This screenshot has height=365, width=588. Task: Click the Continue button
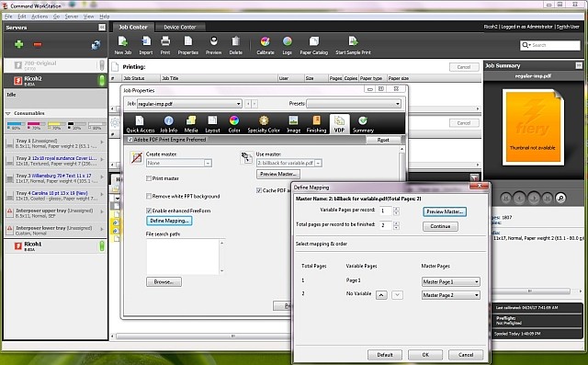[x=440, y=226]
